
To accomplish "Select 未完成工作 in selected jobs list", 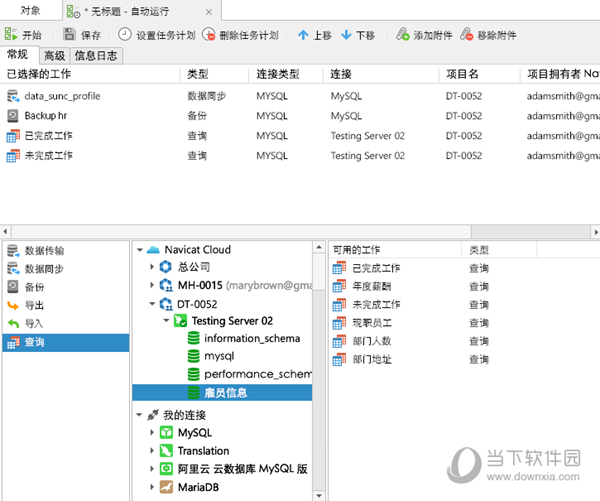I will (49, 155).
